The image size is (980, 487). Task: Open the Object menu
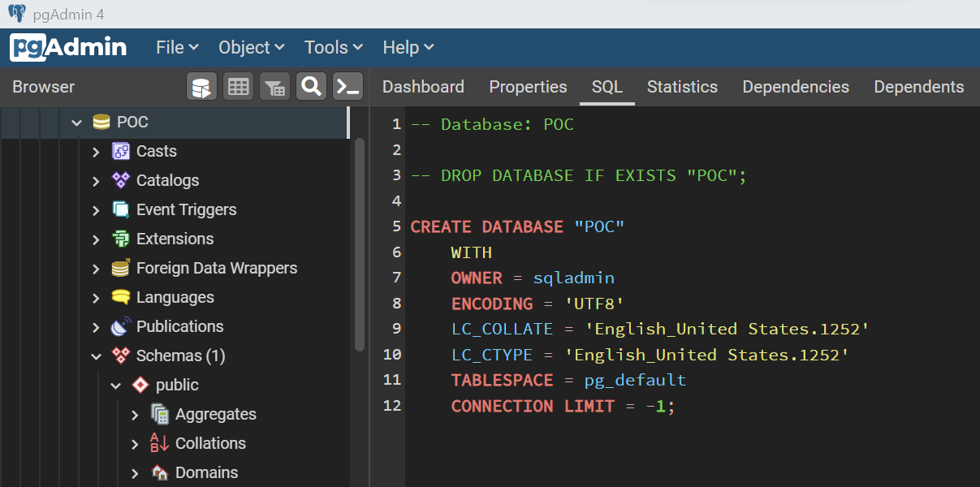(252, 48)
